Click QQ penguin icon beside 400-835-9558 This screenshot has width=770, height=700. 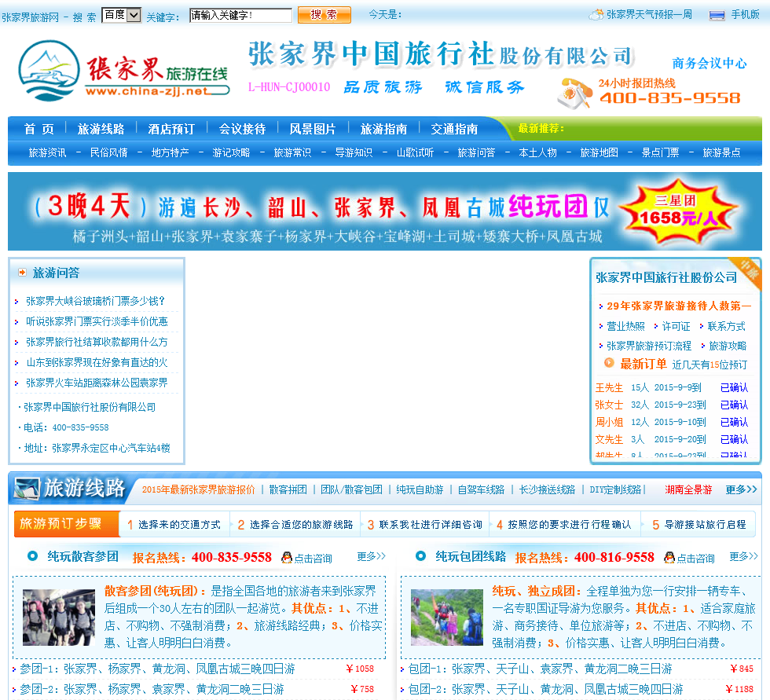pyautogui.click(x=287, y=558)
